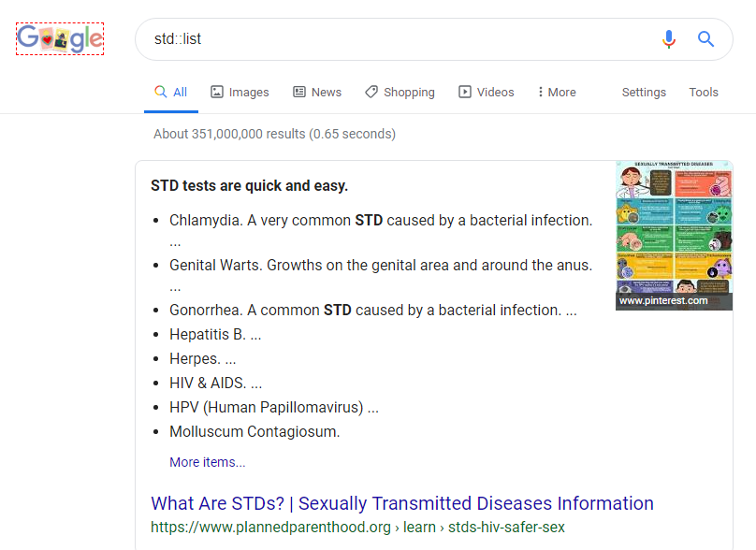Expand the Tools options
Image resolution: width=756 pixels, height=550 pixels.
tap(704, 92)
